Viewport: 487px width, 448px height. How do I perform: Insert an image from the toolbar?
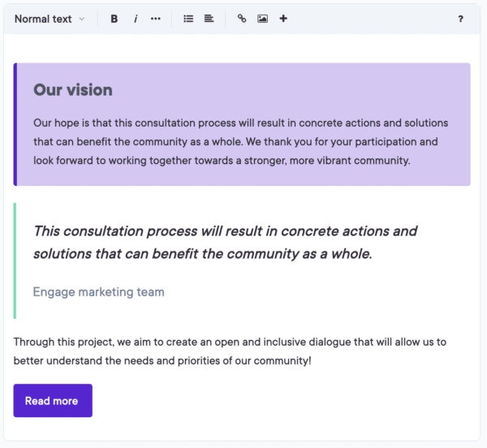[262, 19]
